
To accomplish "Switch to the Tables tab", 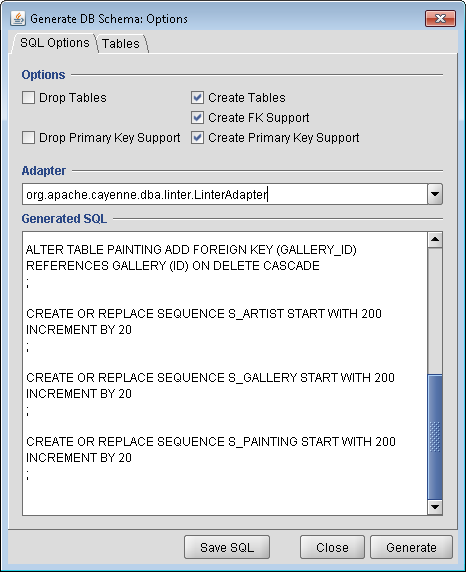I will [x=121, y=44].
